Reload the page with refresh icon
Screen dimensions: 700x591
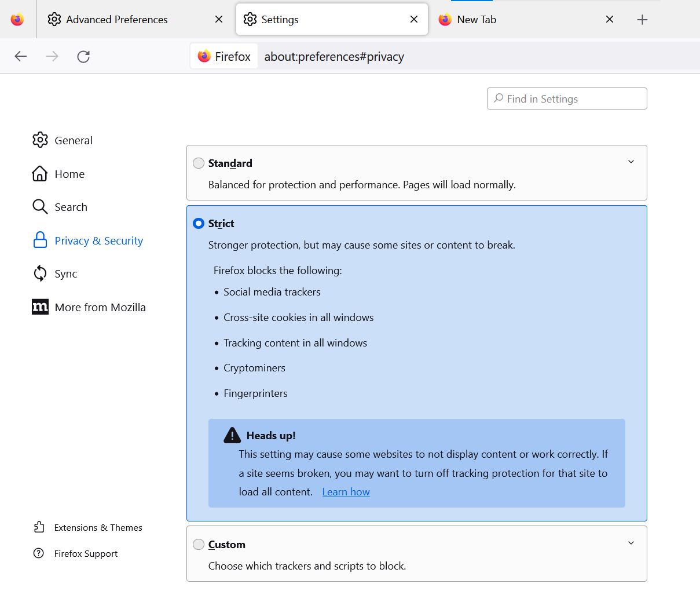point(83,56)
